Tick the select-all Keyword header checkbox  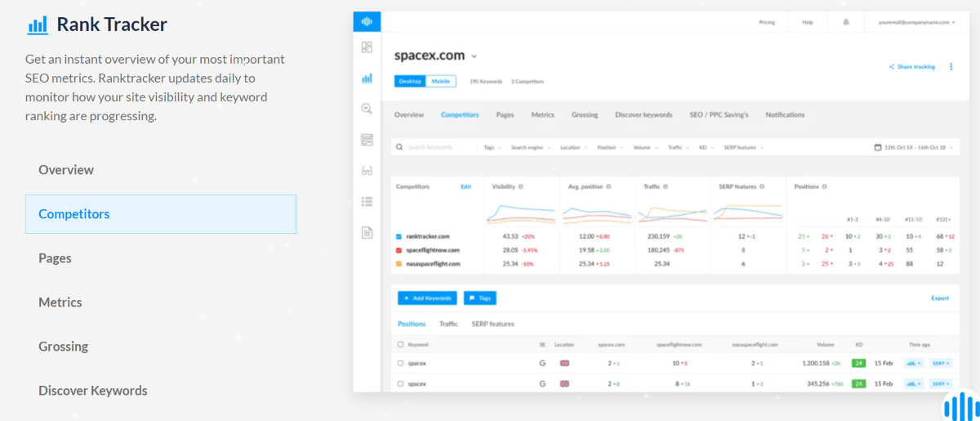pyautogui.click(x=400, y=345)
